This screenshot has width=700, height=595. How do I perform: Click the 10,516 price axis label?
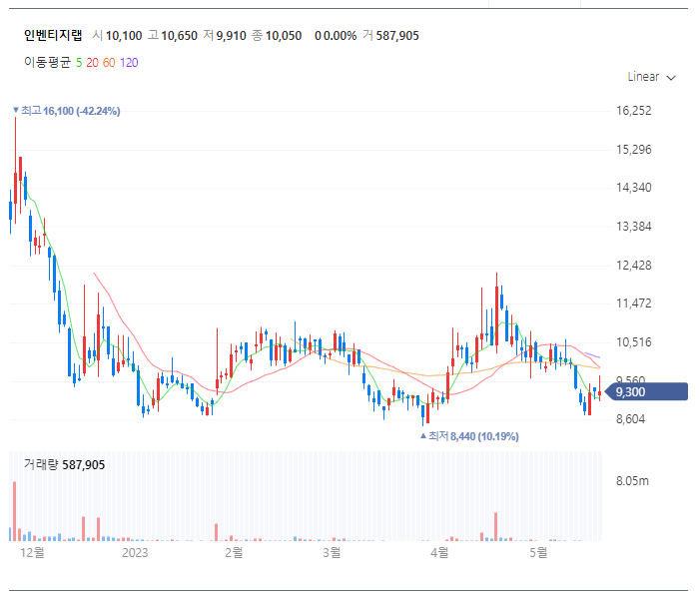(x=634, y=342)
